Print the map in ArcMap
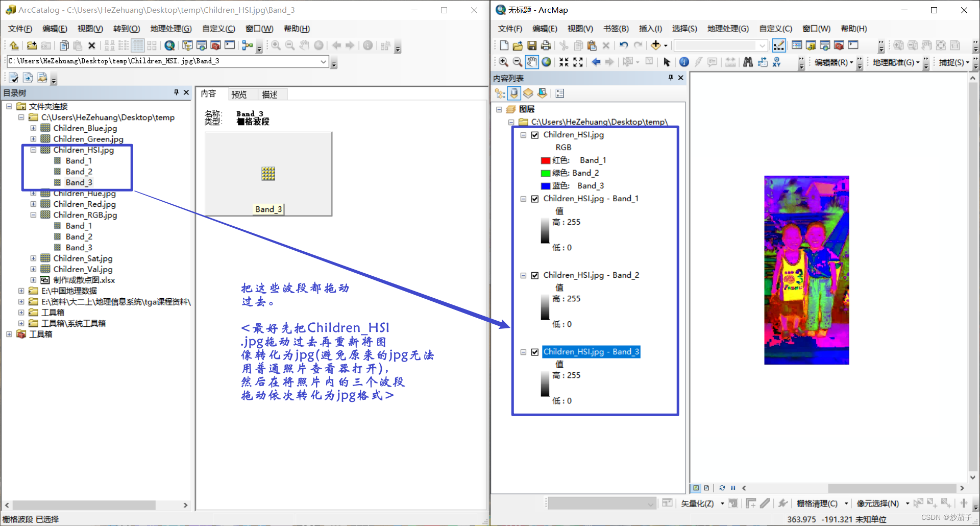 [x=546, y=45]
